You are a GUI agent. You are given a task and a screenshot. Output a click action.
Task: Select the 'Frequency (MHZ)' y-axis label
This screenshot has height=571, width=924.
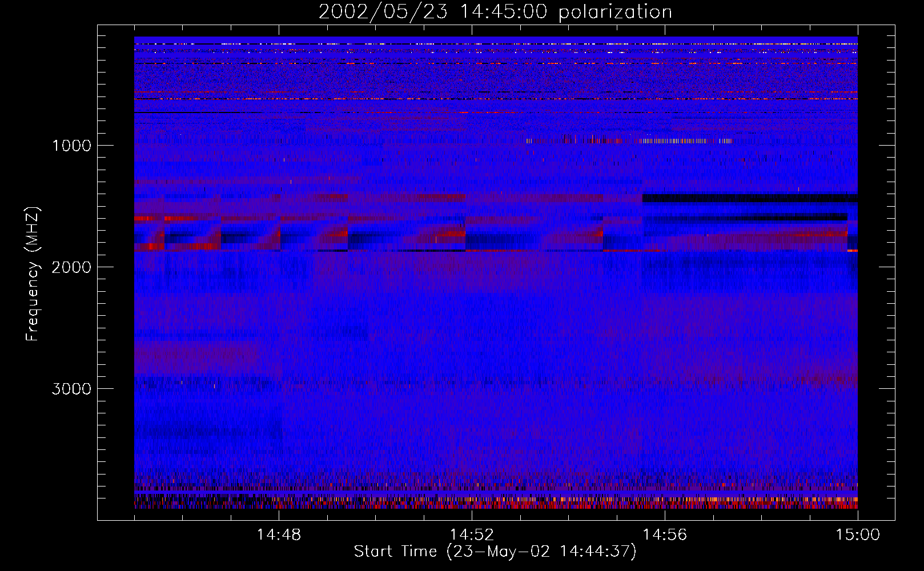tap(33, 274)
